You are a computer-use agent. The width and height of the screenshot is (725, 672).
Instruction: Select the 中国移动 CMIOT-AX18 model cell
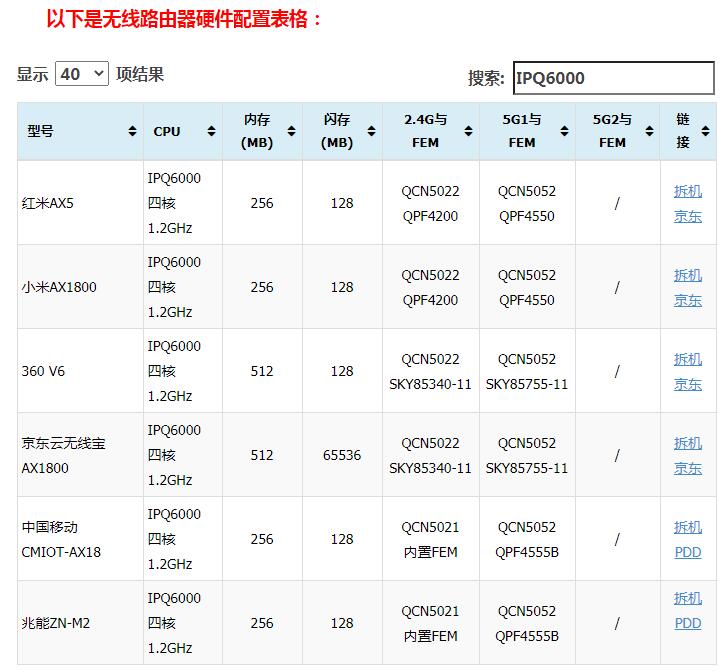(x=80, y=539)
